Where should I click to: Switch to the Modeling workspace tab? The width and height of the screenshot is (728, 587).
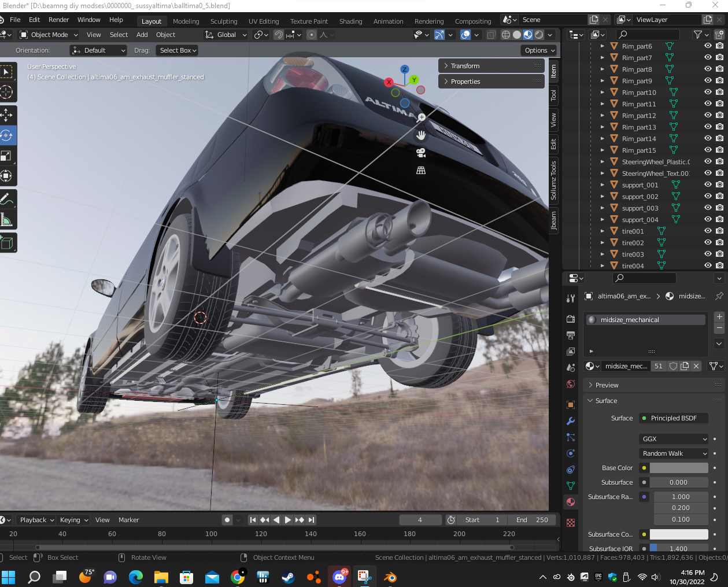click(186, 21)
